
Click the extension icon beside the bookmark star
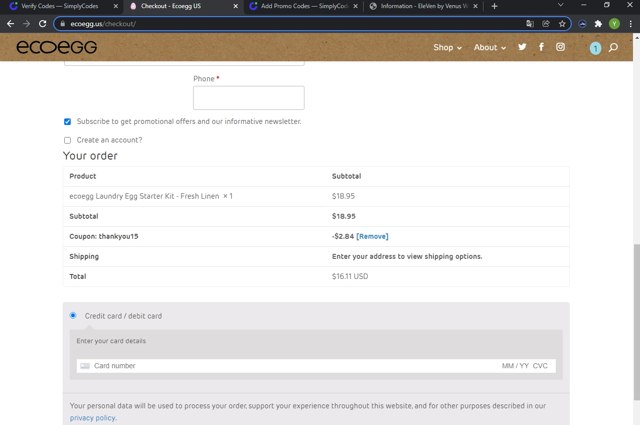[582, 24]
